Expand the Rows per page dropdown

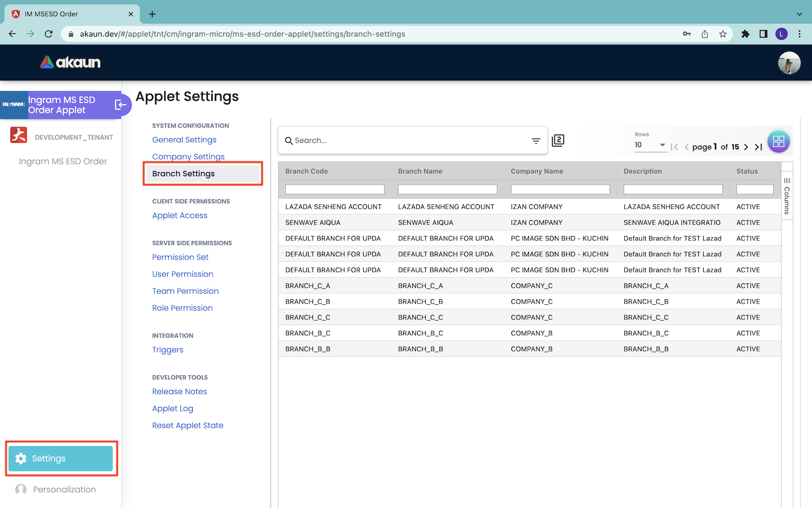click(x=650, y=145)
